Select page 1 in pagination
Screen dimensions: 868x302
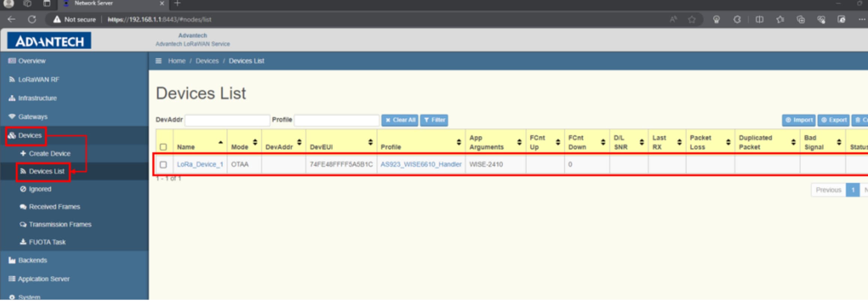point(853,190)
